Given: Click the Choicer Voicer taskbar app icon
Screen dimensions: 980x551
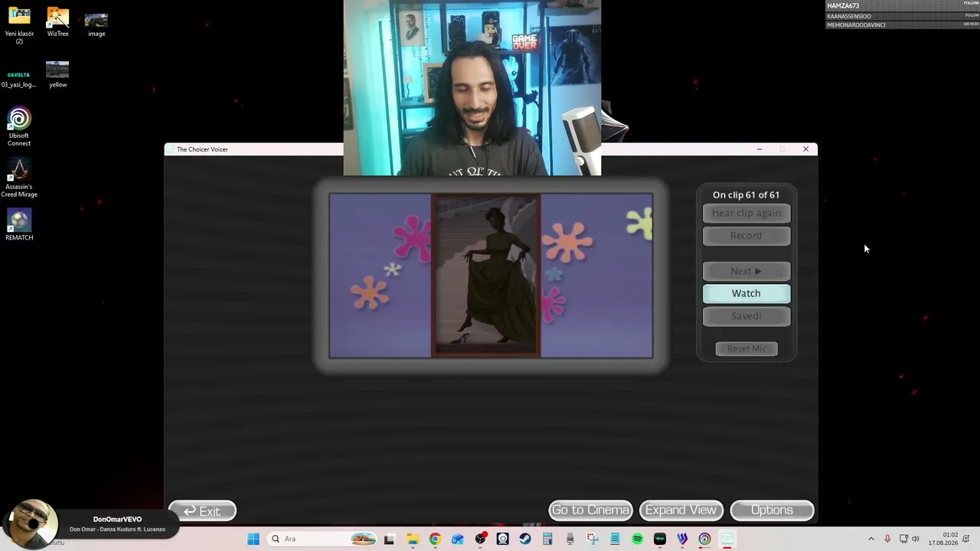Looking at the screenshot, I should pyautogui.click(x=727, y=539).
